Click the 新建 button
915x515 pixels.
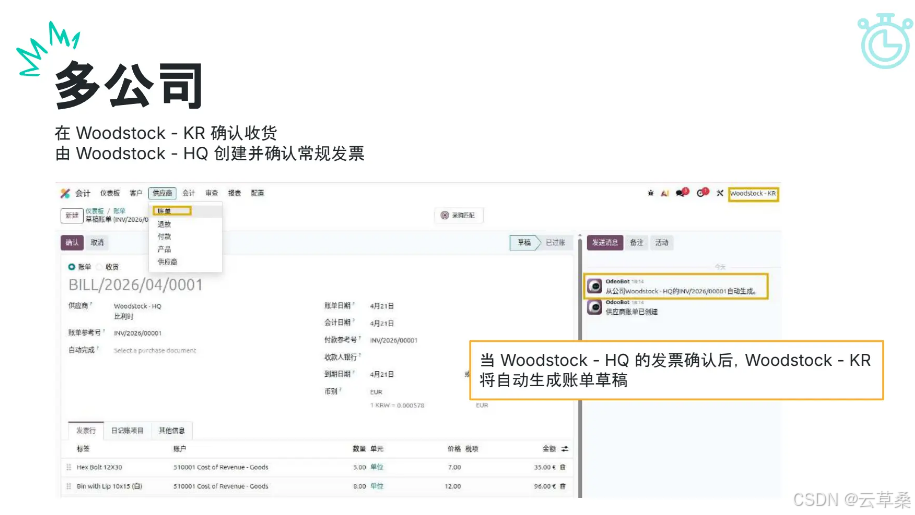coord(72,215)
